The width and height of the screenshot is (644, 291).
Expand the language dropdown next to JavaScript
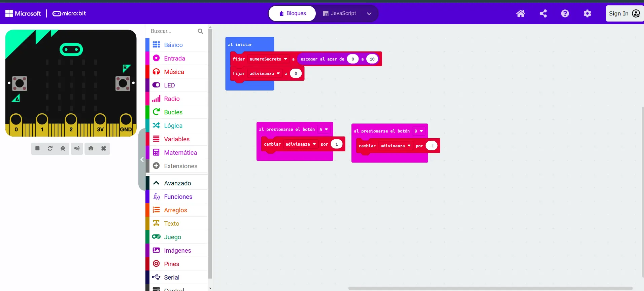pos(369,14)
